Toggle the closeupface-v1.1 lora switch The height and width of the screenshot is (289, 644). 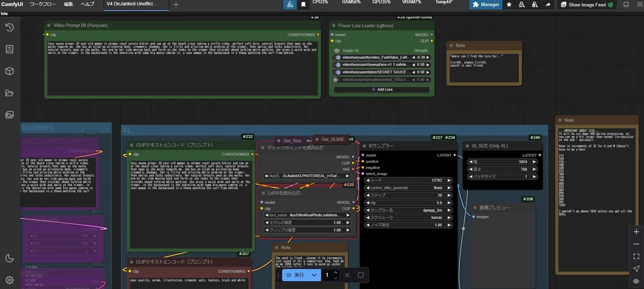pos(338,65)
